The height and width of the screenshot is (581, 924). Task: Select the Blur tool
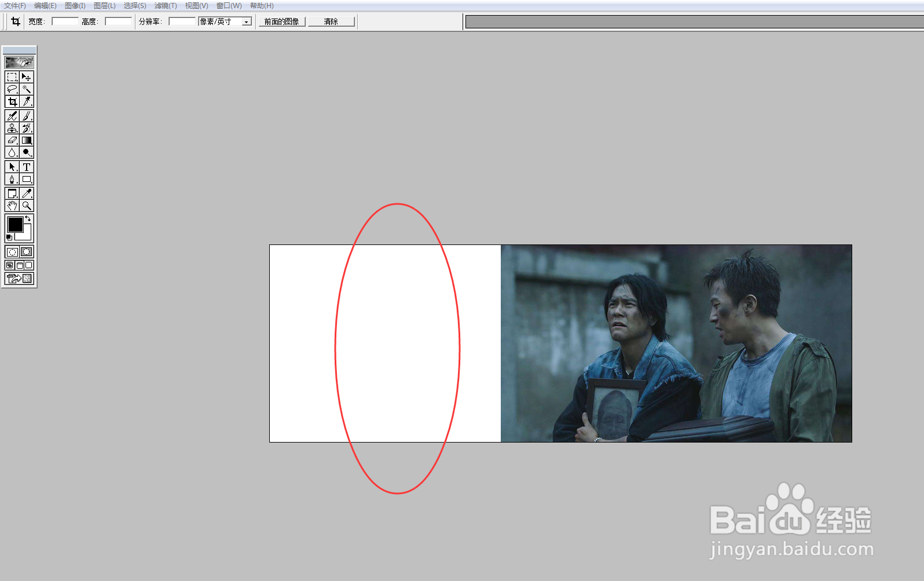[x=12, y=152]
